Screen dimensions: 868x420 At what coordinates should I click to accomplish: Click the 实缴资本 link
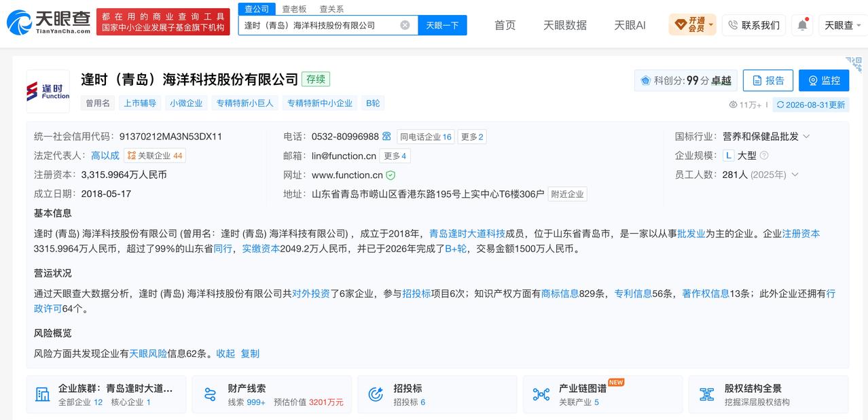(261, 249)
